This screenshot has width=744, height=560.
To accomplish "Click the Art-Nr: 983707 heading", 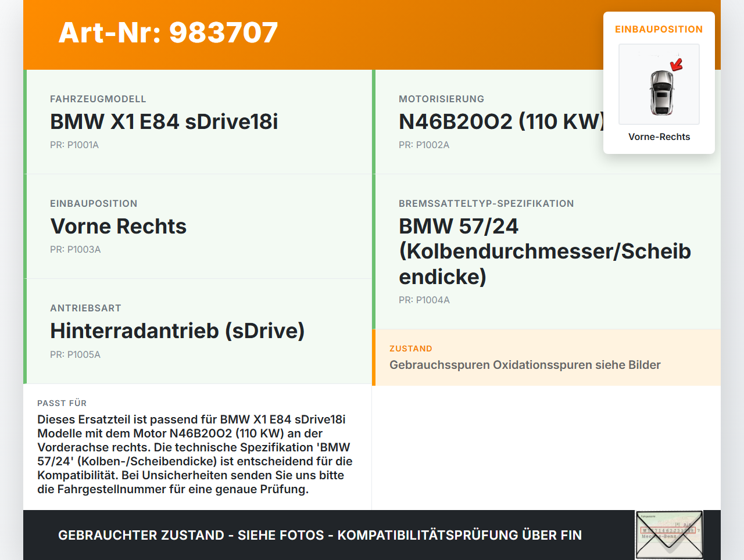I will (168, 33).
